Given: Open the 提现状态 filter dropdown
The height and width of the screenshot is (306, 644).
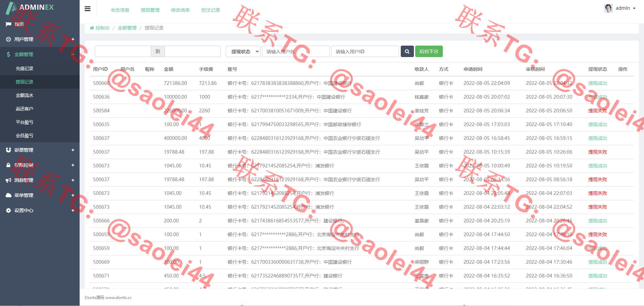Looking at the screenshot, I should click(243, 51).
